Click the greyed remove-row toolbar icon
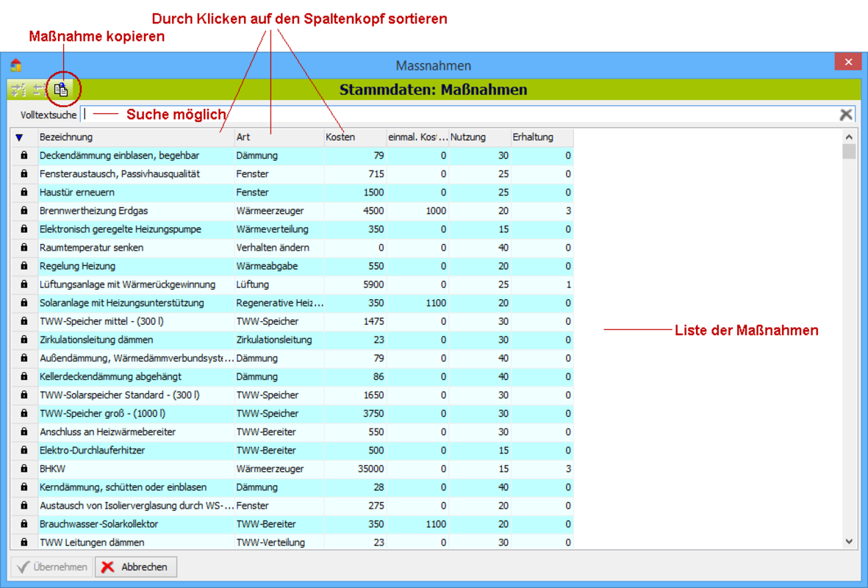868x588 pixels. pyautogui.click(x=40, y=90)
